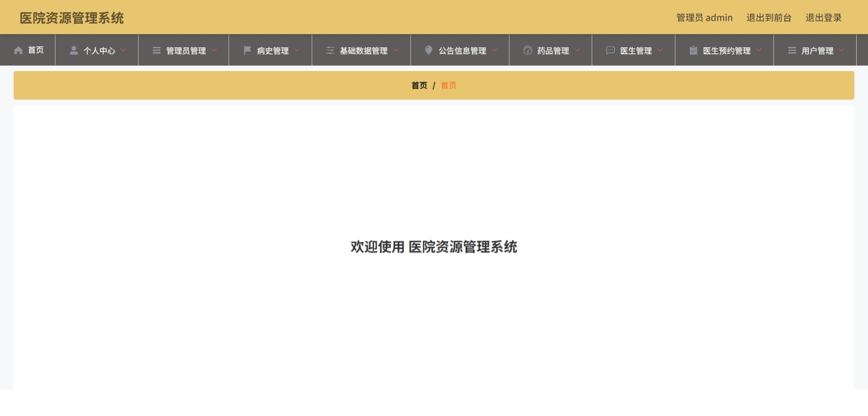Click the home icon in the navigation bar
The height and width of the screenshot is (416, 868).
[x=18, y=50]
